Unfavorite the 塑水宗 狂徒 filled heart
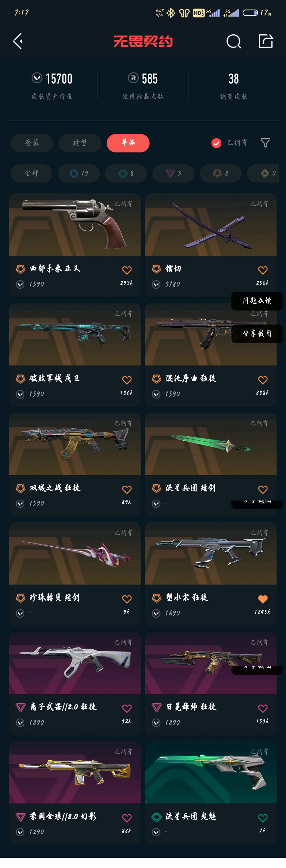 pos(263,599)
